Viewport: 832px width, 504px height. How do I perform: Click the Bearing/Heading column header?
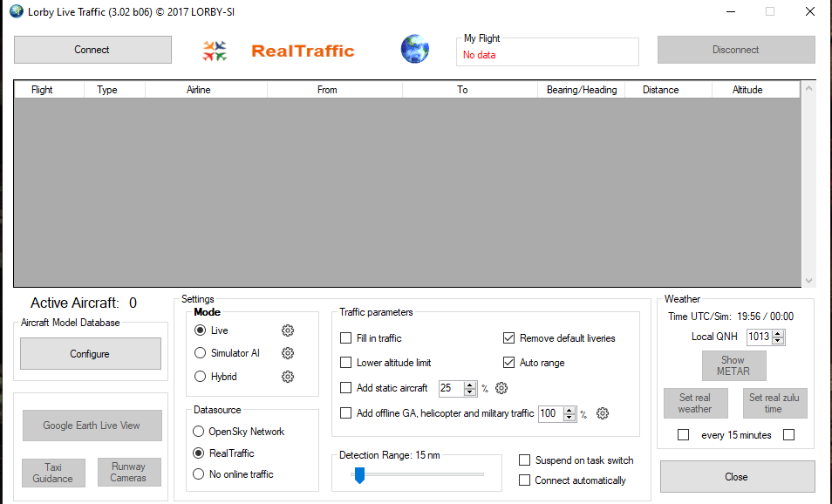pyautogui.click(x=582, y=90)
